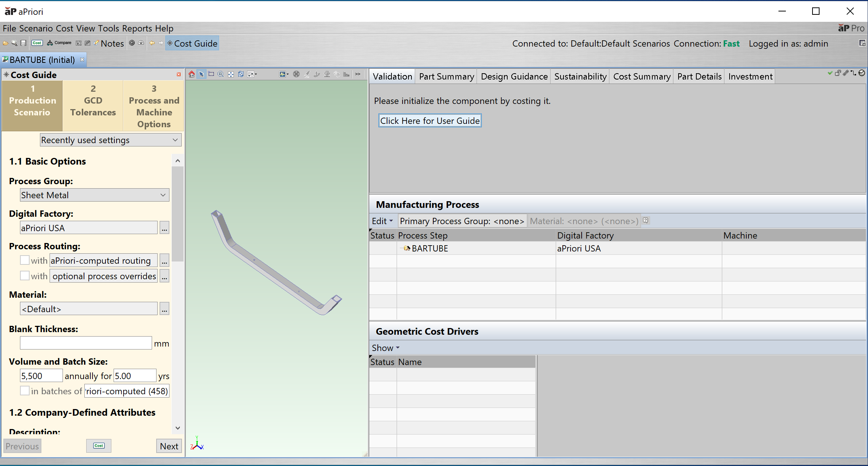Expand the Show dropdown in Geometric Cost Drivers
This screenshot has width=868, height=466.
(x=386, y=348)
